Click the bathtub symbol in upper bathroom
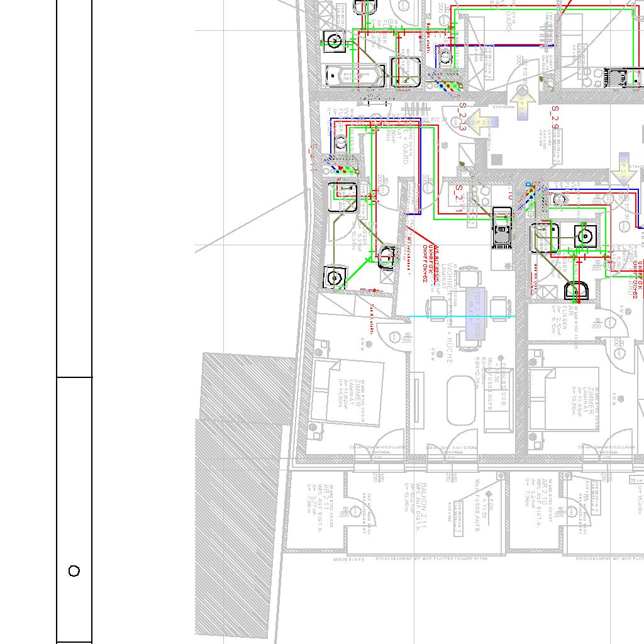Image resolution: width=644 pixels, height=644 pixels. (354, 76)
